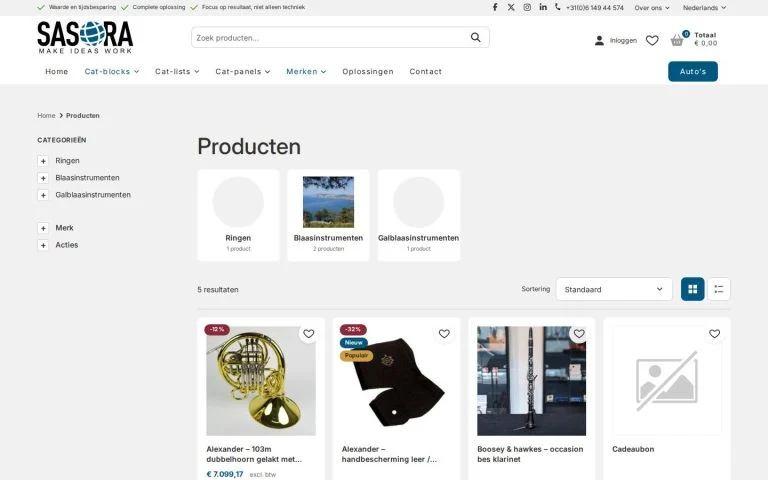Click the € 7.099,17 price
The height and width of the screenshot is (480, 768).
click(225, 474)
